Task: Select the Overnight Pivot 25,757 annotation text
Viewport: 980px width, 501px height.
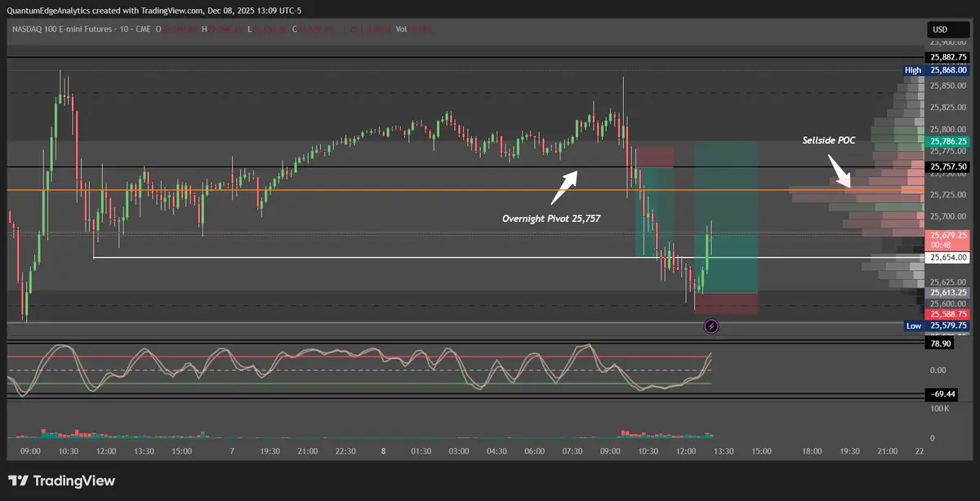Action: (x=551, y=219)
